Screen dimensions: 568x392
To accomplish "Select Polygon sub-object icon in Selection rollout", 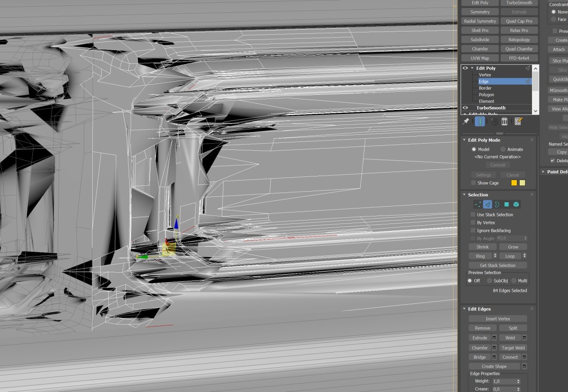I will 506,204.
